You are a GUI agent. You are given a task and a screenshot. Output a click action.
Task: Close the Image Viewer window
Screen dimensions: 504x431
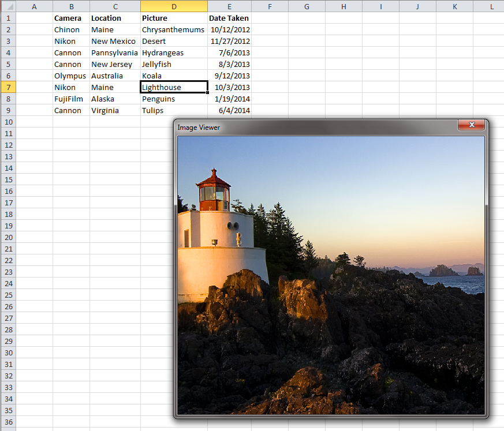pyautogui.click(x=471, y=125)
